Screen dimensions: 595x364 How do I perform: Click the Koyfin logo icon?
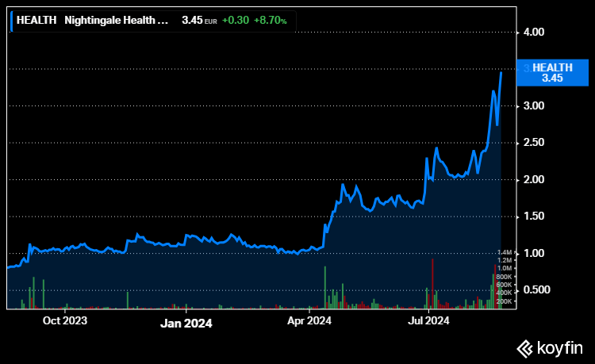(x=524, y=347)
